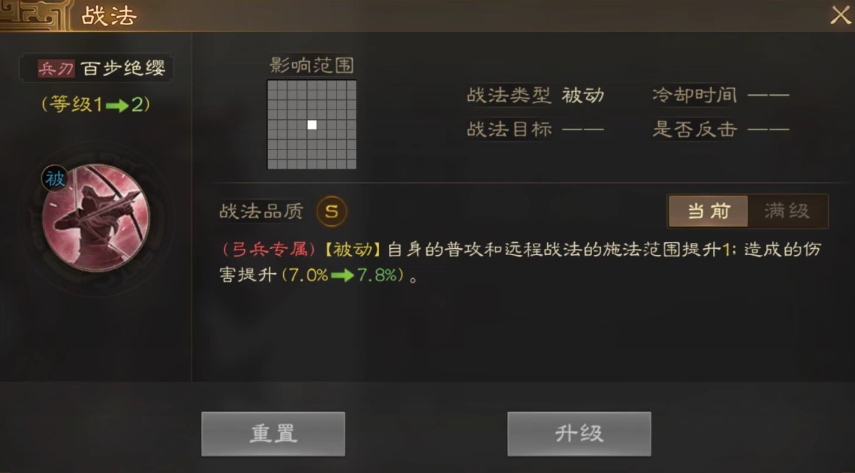Click the blue 被 passive badge
The height and width of the screenshot is (473, 855).
55,178
